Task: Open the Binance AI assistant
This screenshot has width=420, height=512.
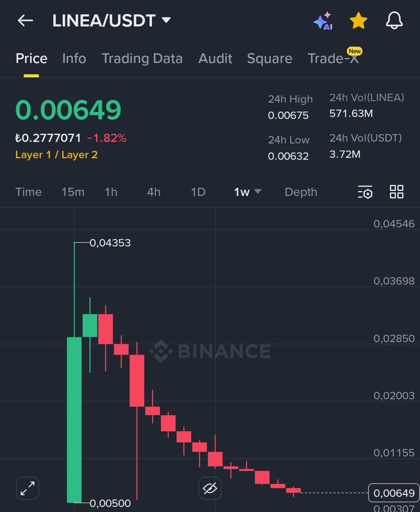Action: coord(323,20)
